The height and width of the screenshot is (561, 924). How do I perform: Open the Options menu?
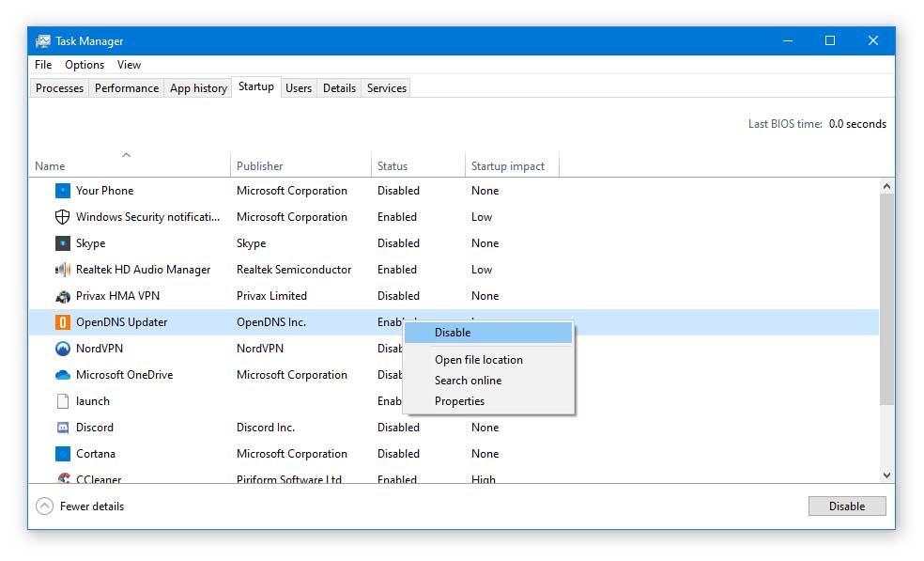tap(85, 65)
